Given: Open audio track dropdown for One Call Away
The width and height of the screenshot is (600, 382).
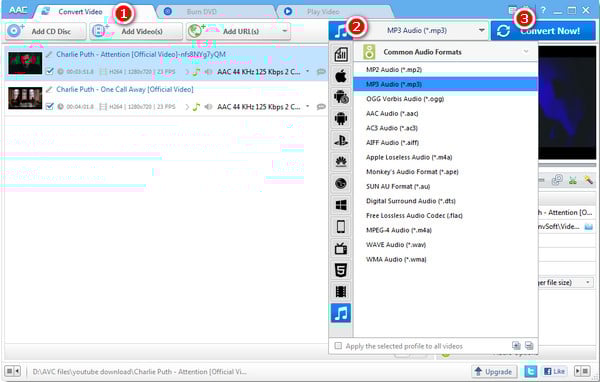Looking at the screenshot, I should (x=307, y=107).
